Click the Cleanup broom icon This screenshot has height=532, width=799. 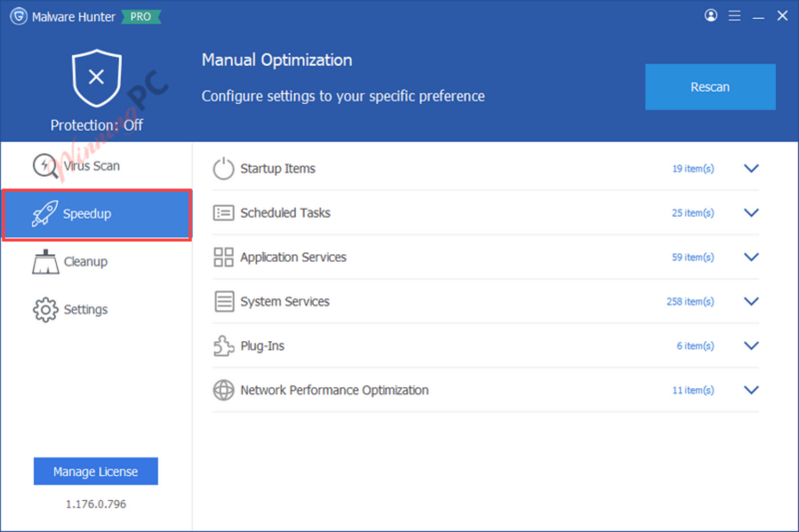click(x=45, y=262)
